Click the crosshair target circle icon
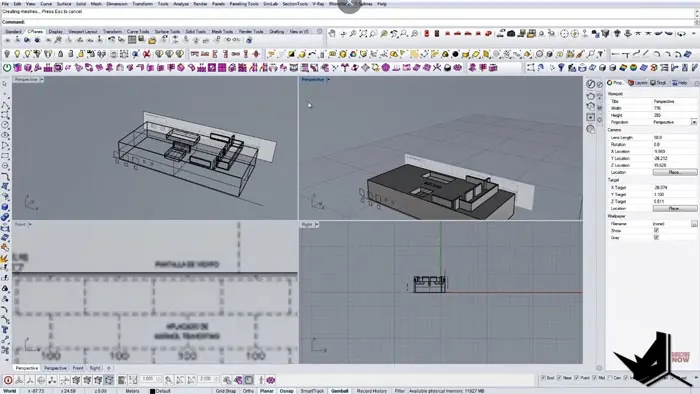This screenshot has height=394, width=700. (564, 33)
